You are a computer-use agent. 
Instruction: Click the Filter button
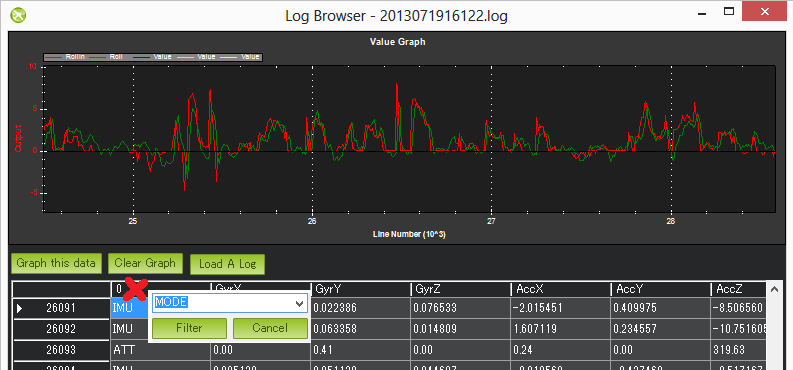point(189,328)
